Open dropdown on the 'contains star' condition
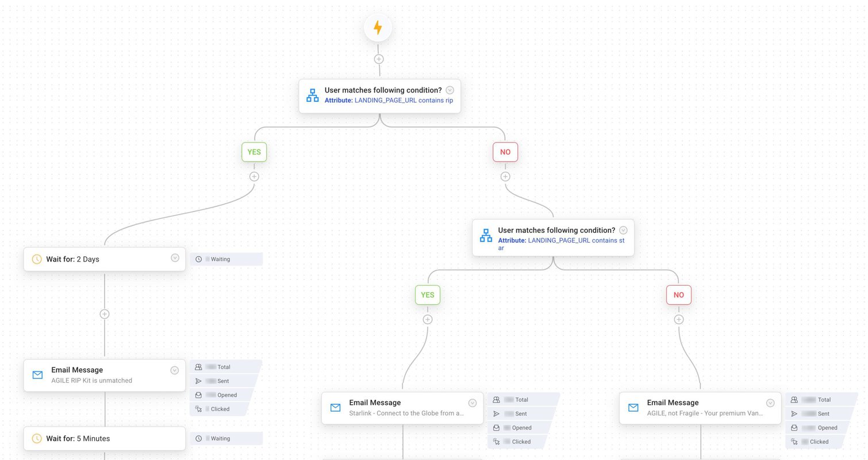The width and height of the screenshot is (868, 460). click(623, 230)
